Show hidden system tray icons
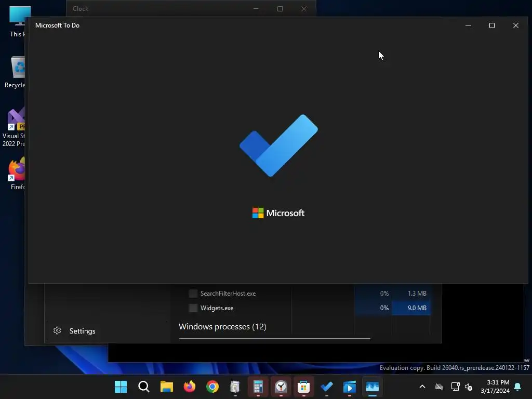This screenshot has width=532, height=399. 422,387
